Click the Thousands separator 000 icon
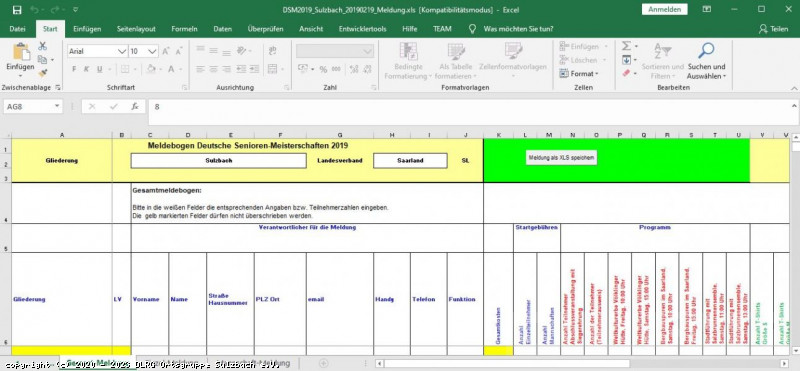The height and width of the screenshot is (371, 800). click(336, 69)
